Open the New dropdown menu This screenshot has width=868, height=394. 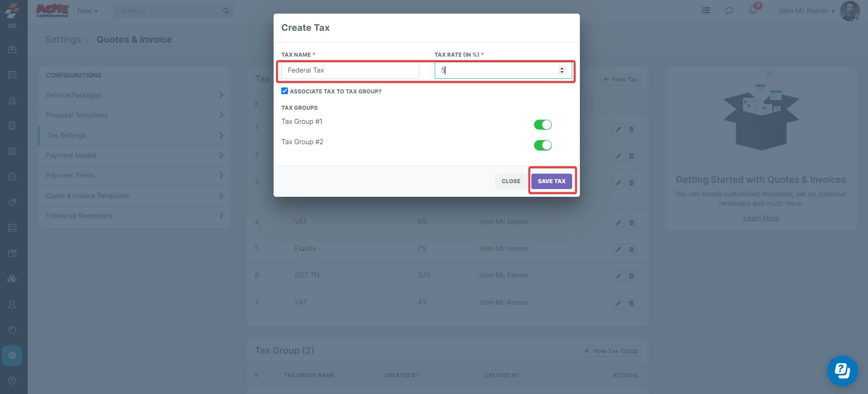[87, 11]
